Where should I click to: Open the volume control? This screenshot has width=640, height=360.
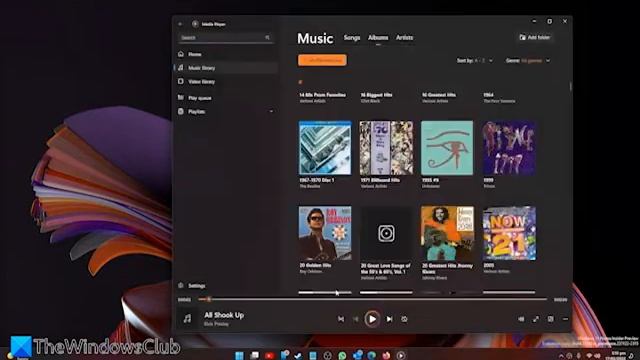click(521, 319)
